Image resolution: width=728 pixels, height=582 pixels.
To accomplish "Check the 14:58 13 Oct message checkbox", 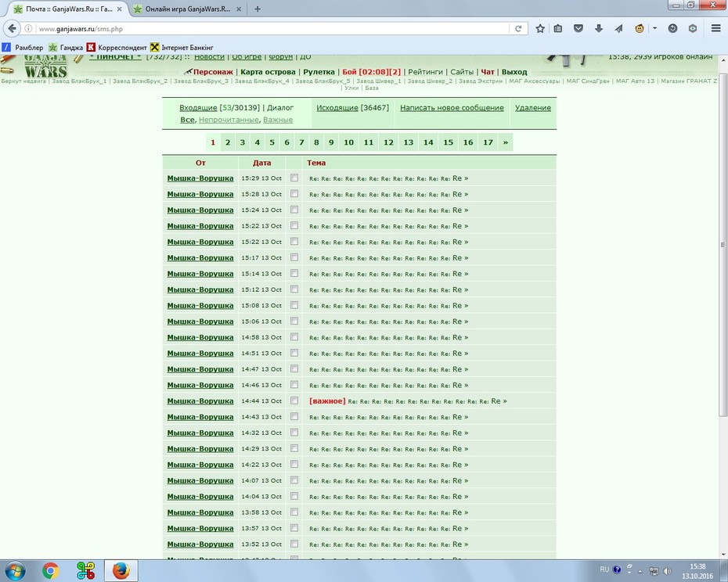I will pos(294,337).
